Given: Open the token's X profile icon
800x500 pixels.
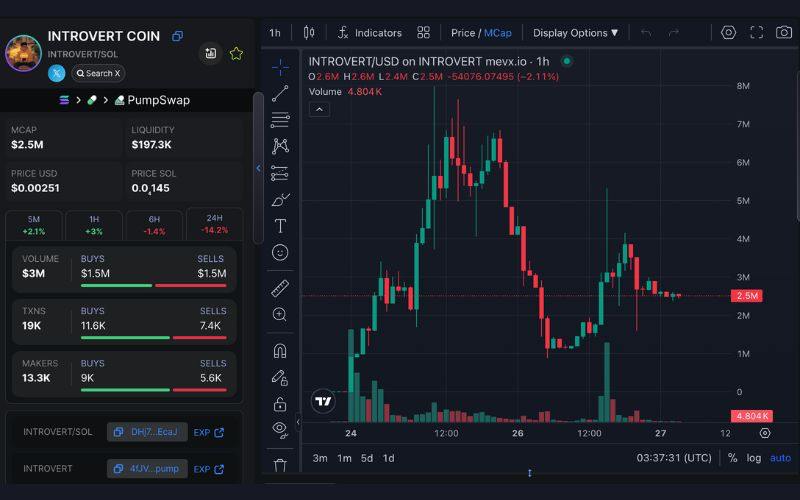Looking at the screenshot, I should pos(57,73).
